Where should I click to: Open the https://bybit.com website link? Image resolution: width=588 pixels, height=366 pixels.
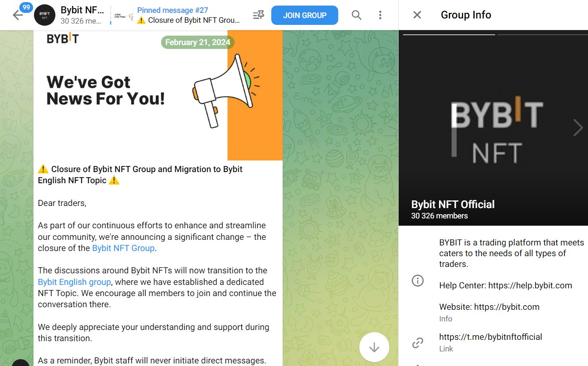[x=507, y=307]
